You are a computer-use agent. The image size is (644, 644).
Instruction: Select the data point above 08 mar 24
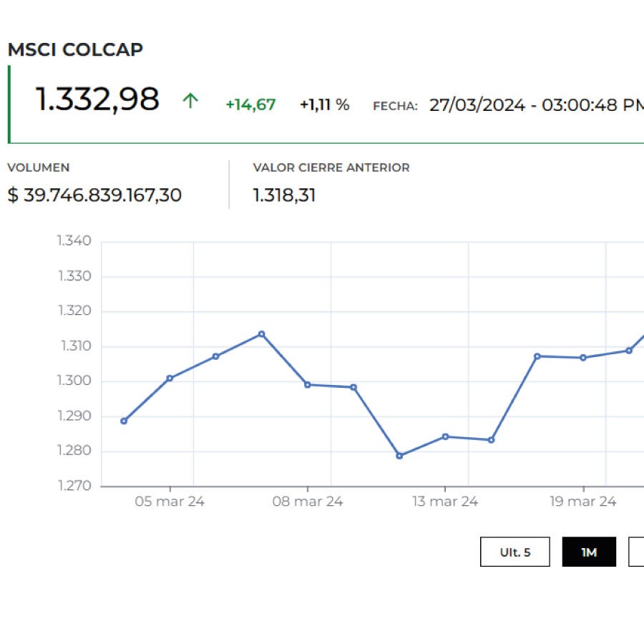308,384
